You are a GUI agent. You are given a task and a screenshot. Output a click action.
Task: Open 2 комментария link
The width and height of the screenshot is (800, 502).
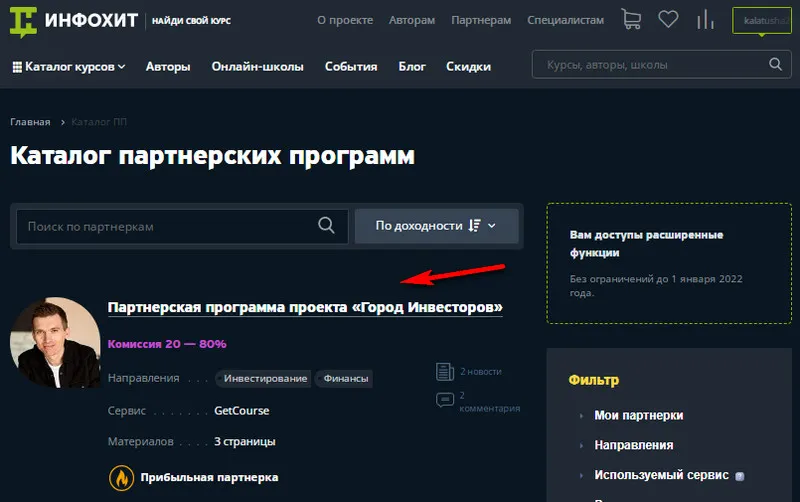(489, 401)
